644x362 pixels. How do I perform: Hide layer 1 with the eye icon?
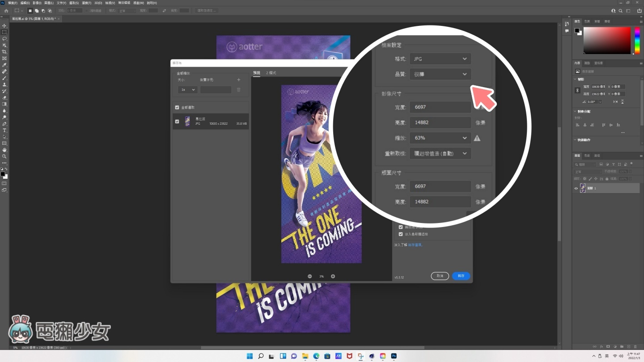(x=576, y=188)
